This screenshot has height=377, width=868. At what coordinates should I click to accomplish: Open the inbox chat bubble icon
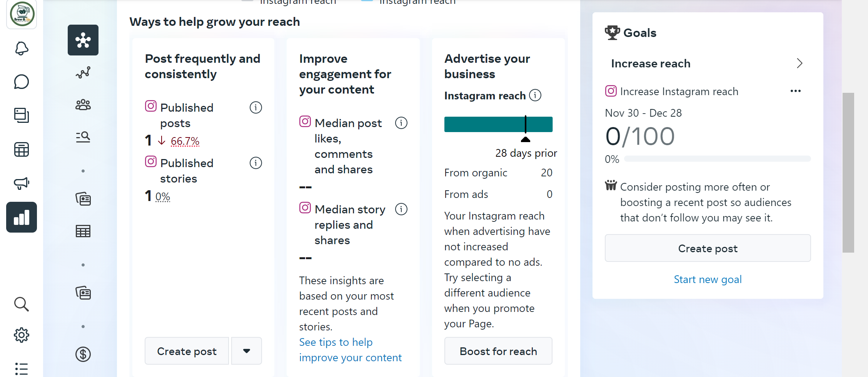click(x=22, y=82)
